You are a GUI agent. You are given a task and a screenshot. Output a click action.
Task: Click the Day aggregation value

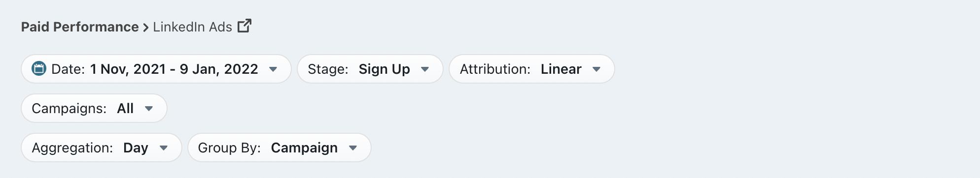[136, 148]
